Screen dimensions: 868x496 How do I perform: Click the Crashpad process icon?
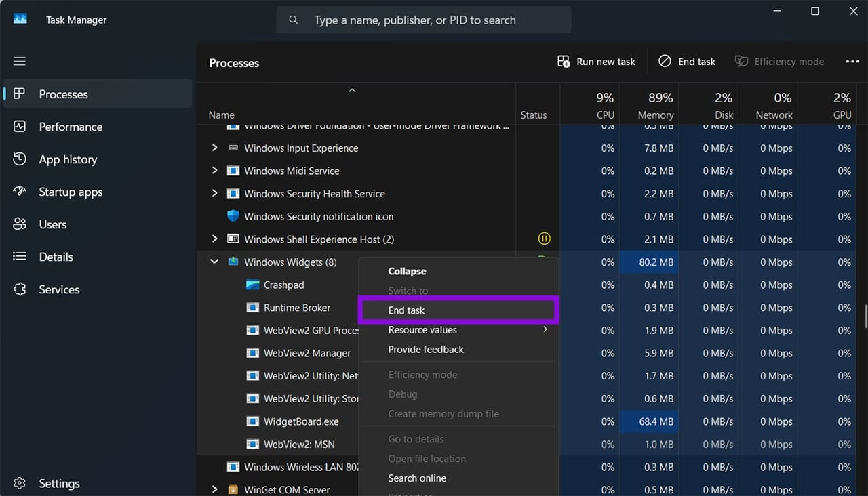pos(253,285)
